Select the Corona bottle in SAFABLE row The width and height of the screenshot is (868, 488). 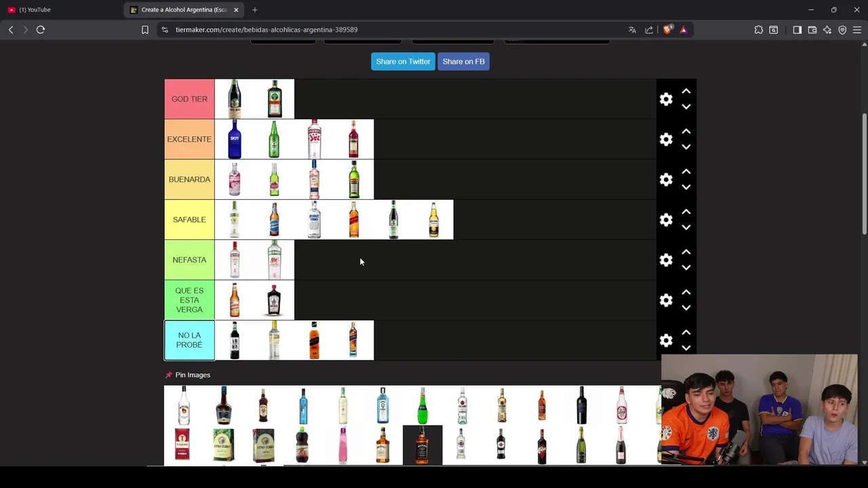[x=434, y=220]
